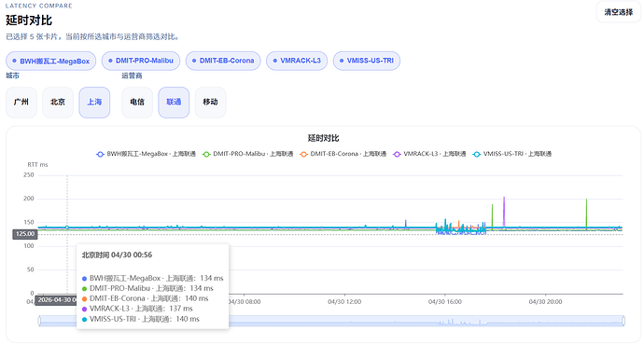Click the right handle of zoom slider
The height and width of the screenshot is (345, 644).
point(623,321)
